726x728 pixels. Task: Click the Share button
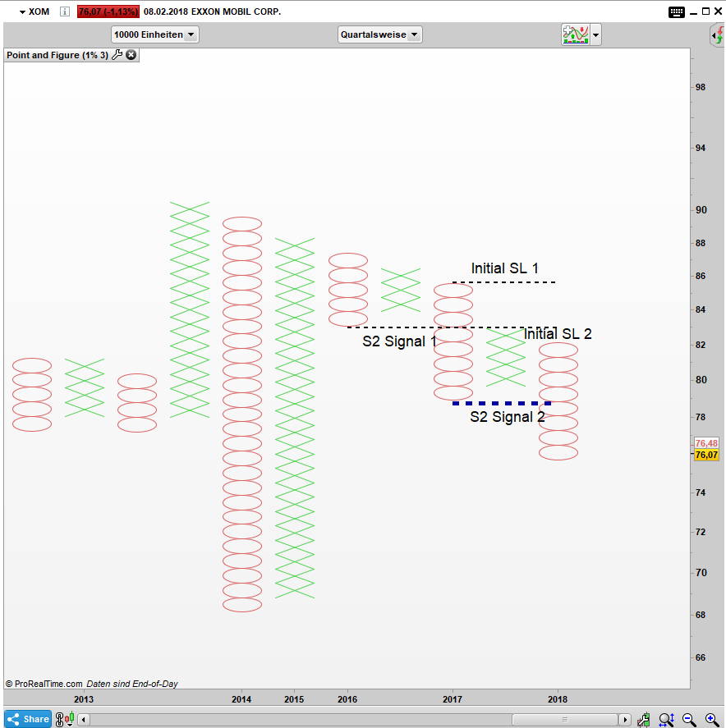(x=29, y=719)
